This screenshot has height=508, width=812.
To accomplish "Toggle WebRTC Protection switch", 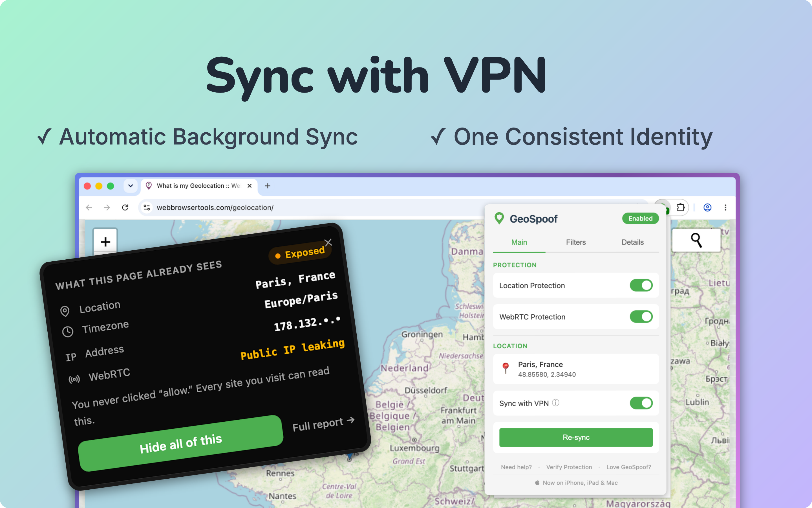I will point(641,316).
